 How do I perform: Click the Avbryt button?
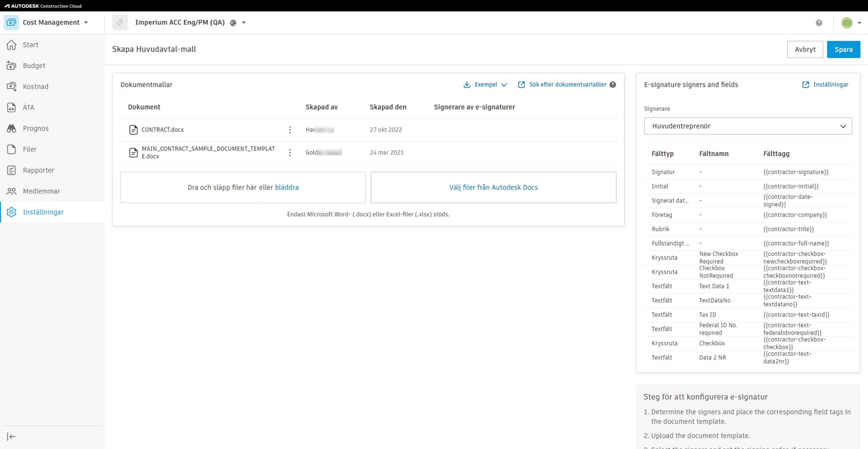805,49
